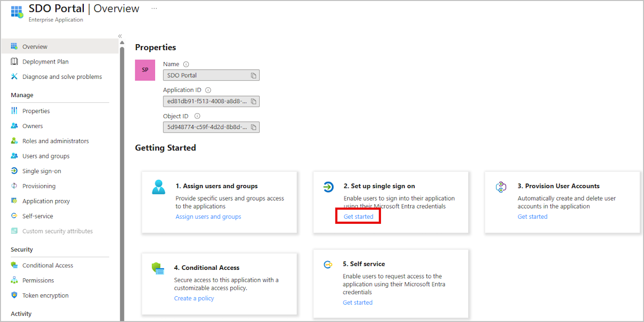Open the Overview menu item
Viewport: 644px width, 322px height.
59,47
